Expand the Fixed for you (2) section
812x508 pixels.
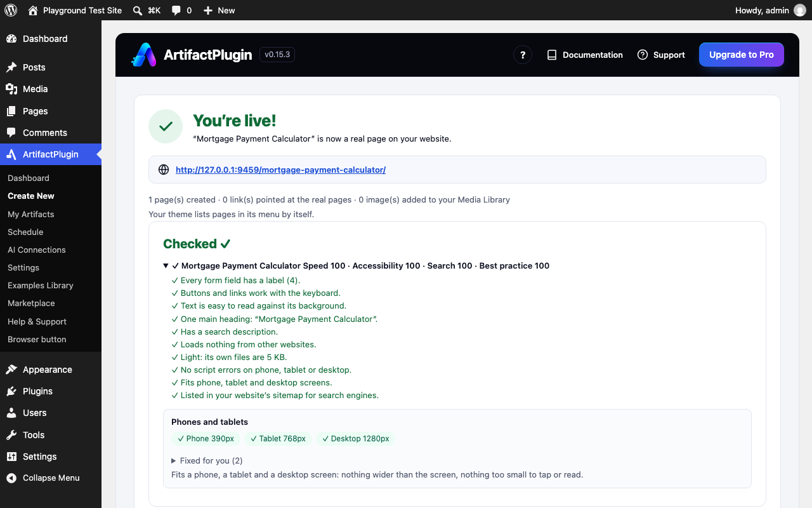click(x=207, y=460)
